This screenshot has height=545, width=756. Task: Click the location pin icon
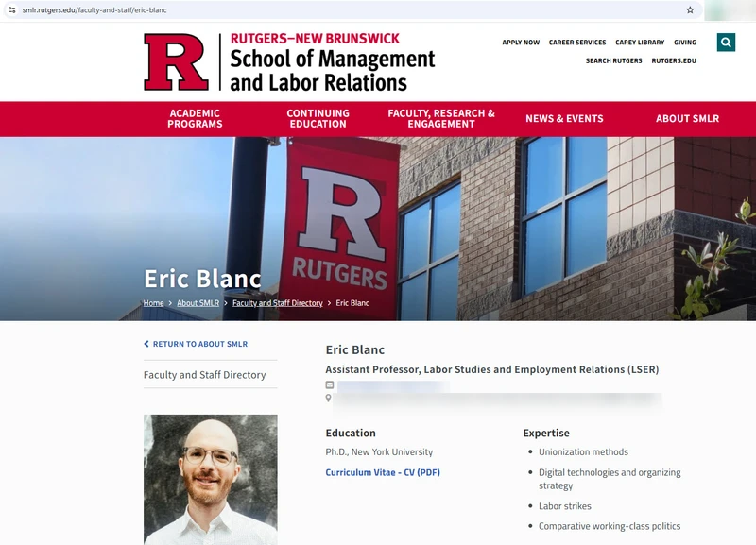(x=328, y=398)
